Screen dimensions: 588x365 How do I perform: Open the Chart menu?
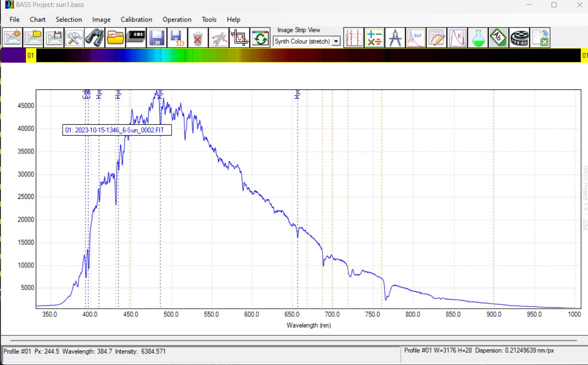pos(37,20)
